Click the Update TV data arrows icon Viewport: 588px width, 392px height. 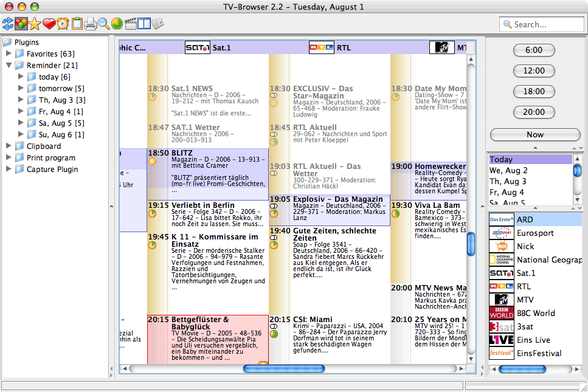point(7,24)
